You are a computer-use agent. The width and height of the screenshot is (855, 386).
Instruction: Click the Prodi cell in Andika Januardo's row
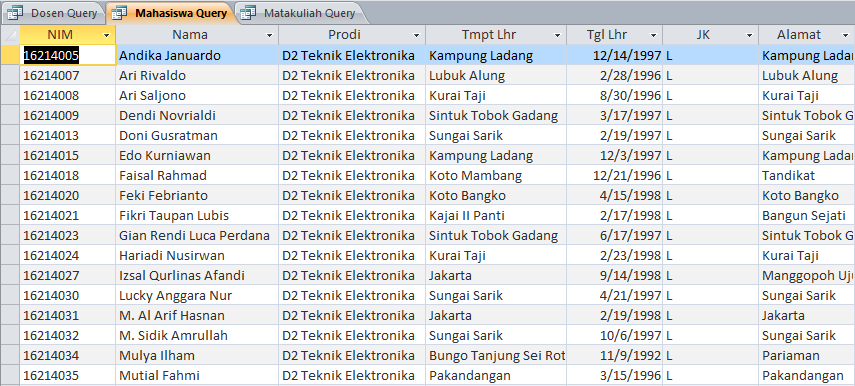[x=352, y=55]
